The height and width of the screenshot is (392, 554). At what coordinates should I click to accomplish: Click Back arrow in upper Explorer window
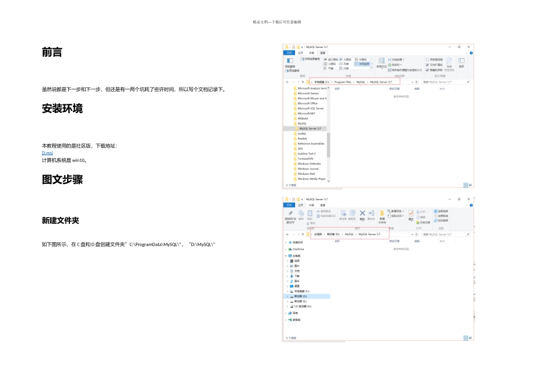(x=287, y=82)
